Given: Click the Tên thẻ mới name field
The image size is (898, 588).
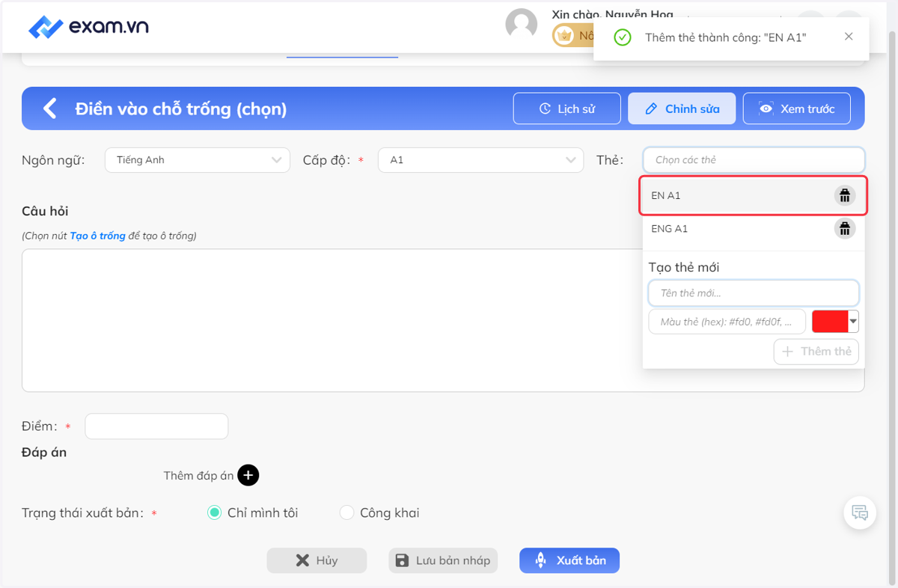Looking at the screenshot, I should [754, 293].
